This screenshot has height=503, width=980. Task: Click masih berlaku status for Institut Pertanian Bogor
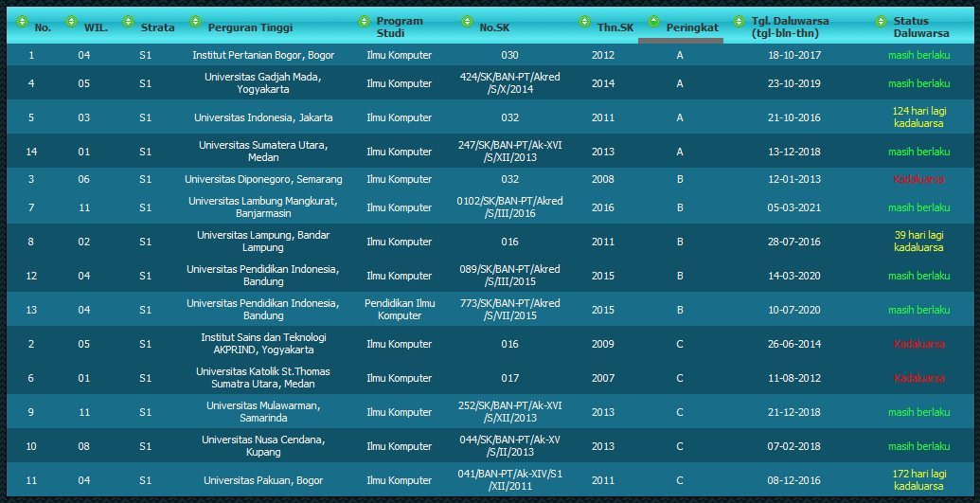point(918,55)
